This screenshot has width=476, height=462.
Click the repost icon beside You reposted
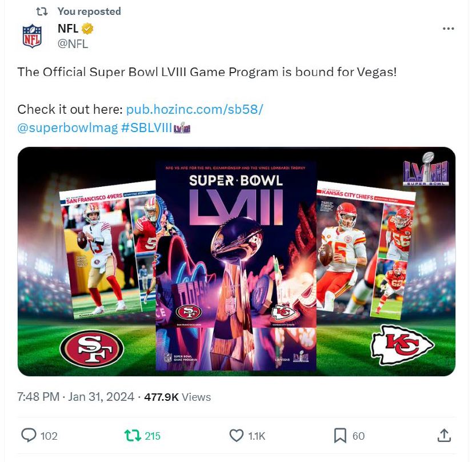42,11
